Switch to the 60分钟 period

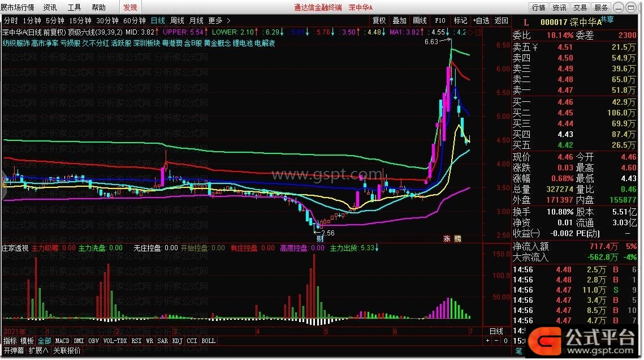tap(135, 20)
